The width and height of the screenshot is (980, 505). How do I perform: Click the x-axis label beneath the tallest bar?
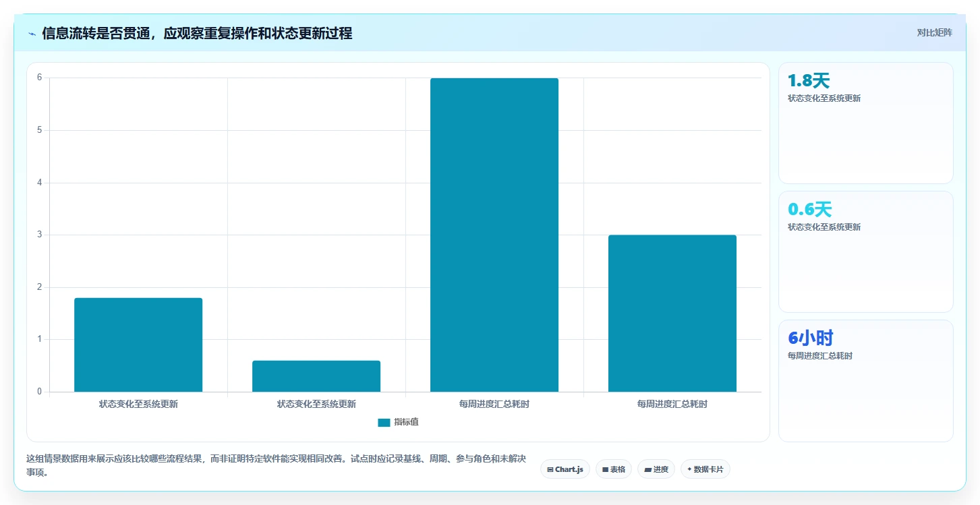pyautogui.click(x=494, y=405)
